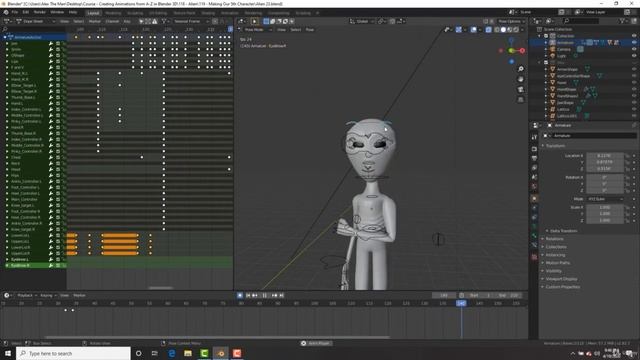Click the red X axis on gizmo

pyautogui.click(x=522, y=51)
